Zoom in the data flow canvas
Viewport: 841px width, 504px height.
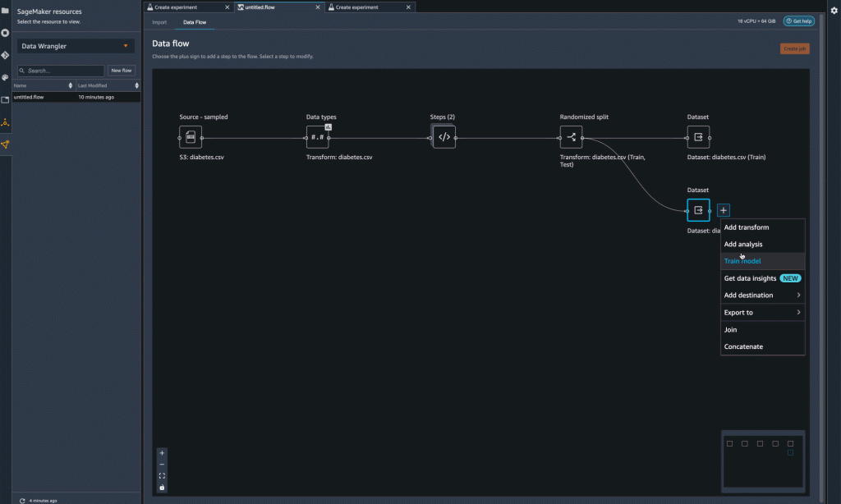click(x=162, y=453)
